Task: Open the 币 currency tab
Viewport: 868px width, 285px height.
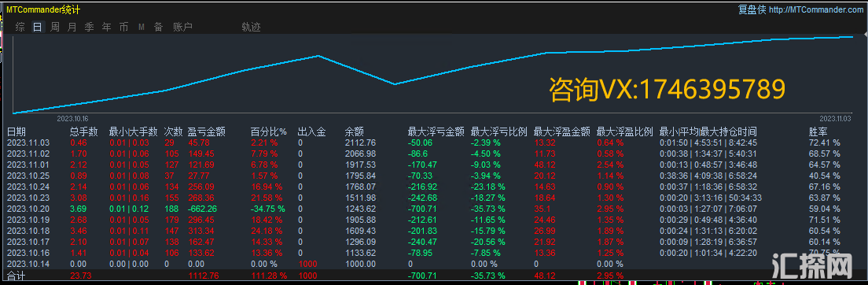Action: point(123,27)
